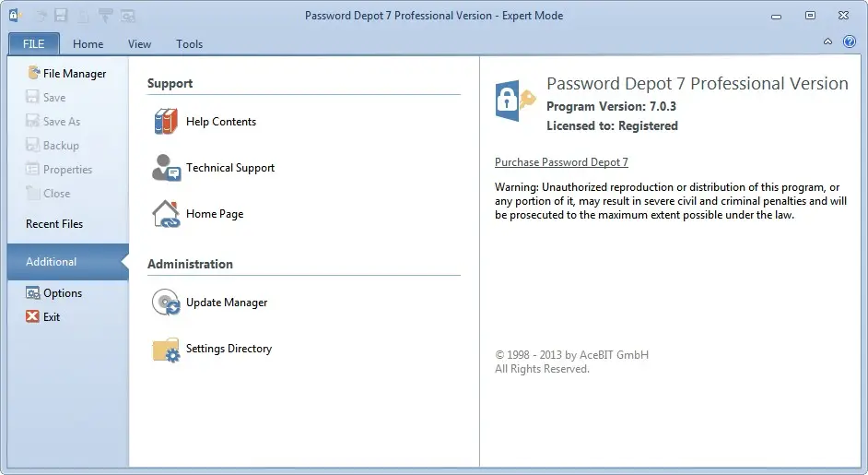Click the Options icon in sidebar
The width and height of the screenshot is (868, 475).
(x=32, y=293)
